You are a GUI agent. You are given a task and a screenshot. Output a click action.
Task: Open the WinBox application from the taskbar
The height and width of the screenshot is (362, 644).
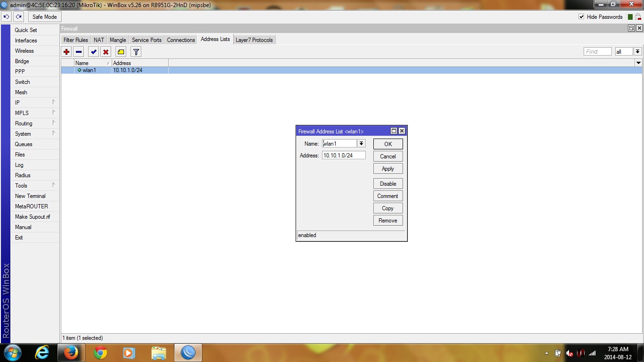(188, 353)
